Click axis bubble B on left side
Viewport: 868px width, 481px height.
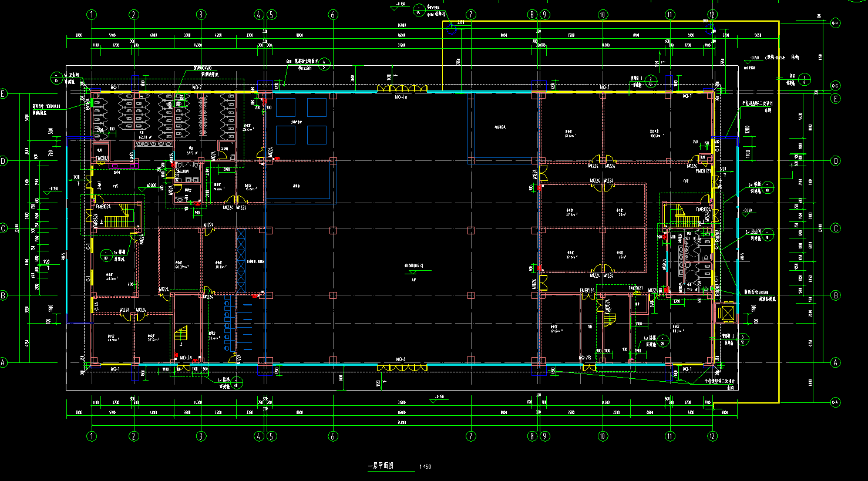pyautogui.click(x=4, y=295)
